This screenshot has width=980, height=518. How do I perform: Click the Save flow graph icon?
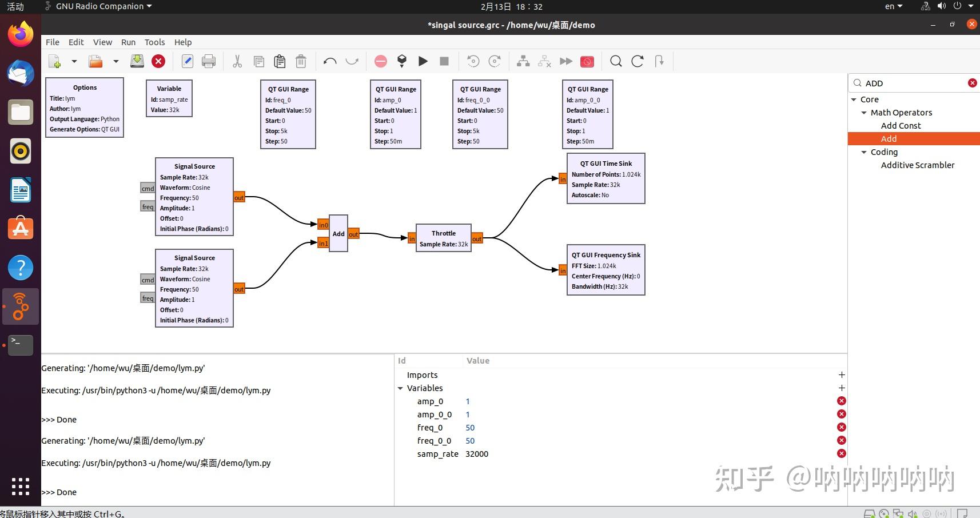137,61
